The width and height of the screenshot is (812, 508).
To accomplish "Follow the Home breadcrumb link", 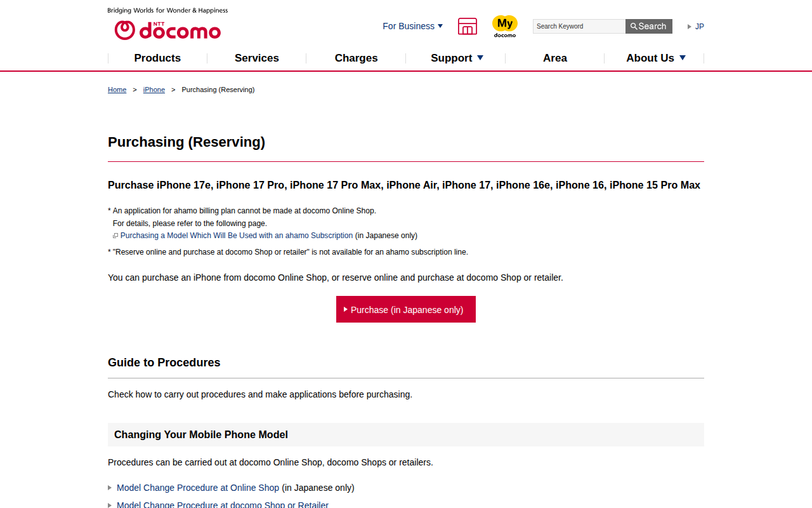I will [x=117, y=90].
